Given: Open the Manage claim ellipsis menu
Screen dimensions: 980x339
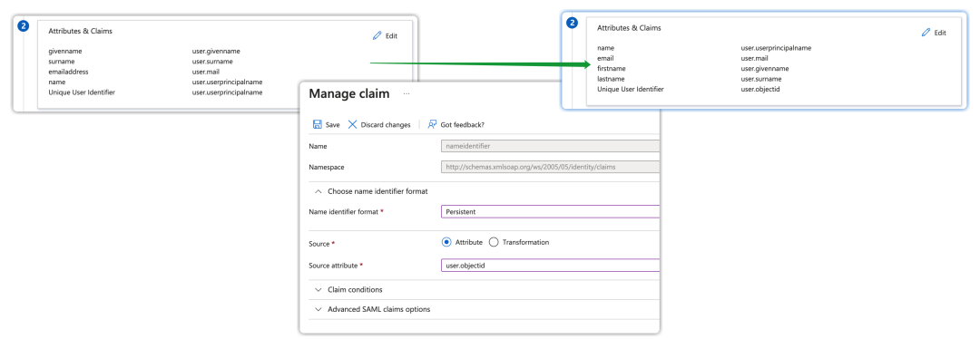Looking at the screenshot, I should [407, 93].
